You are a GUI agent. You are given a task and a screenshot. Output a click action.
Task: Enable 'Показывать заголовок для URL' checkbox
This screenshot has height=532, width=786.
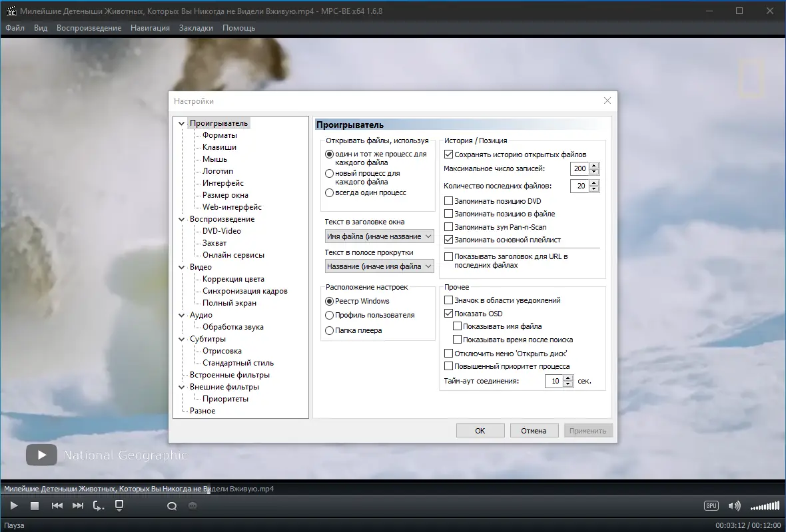point(449,256)
